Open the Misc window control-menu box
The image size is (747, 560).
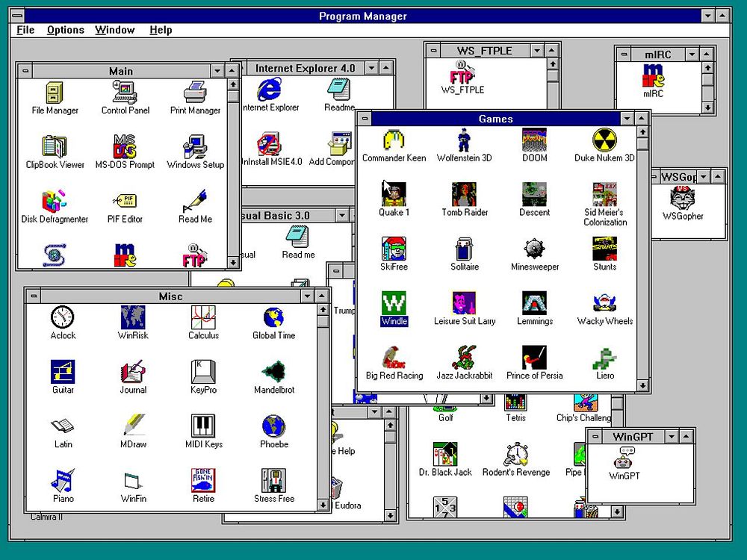(x=34, y=296)
